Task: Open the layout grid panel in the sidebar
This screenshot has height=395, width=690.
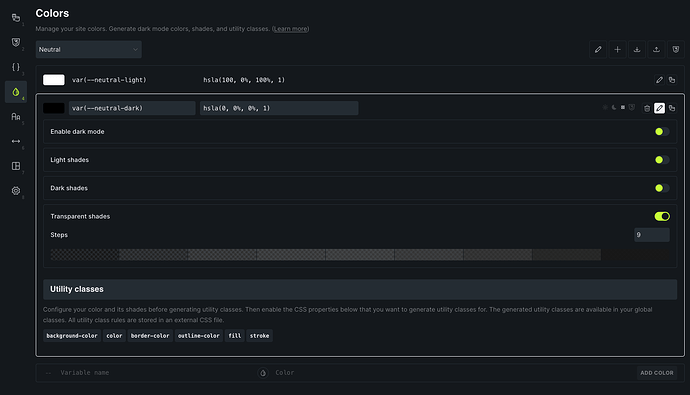Action: pos(16,166)
